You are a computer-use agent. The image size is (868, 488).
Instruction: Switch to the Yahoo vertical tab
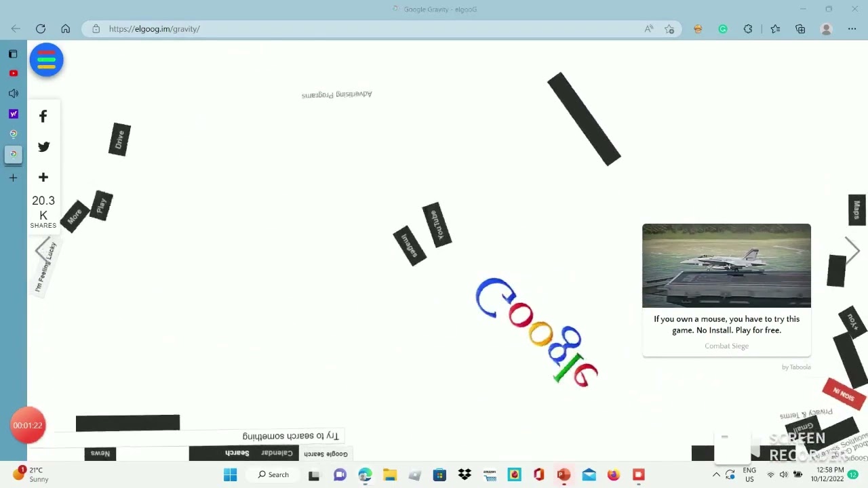[13, 114]
